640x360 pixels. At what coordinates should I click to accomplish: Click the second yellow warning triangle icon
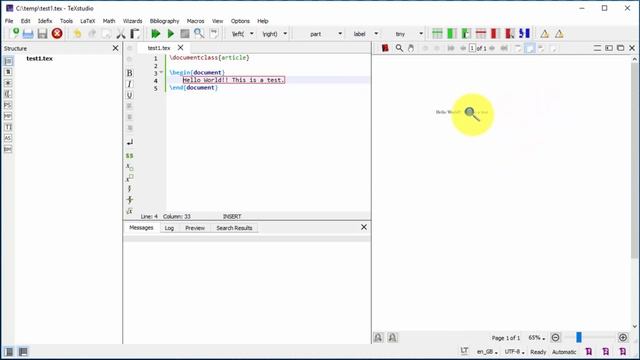click(x=559, y=34)
